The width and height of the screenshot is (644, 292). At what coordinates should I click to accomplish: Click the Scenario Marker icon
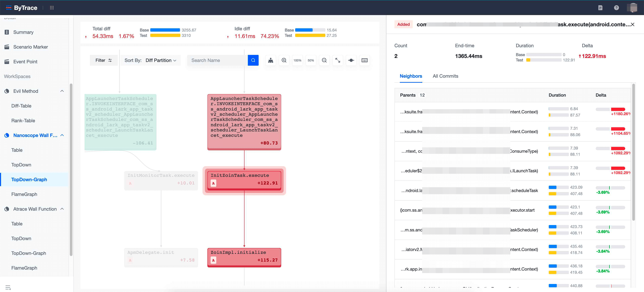coord(7,47)
